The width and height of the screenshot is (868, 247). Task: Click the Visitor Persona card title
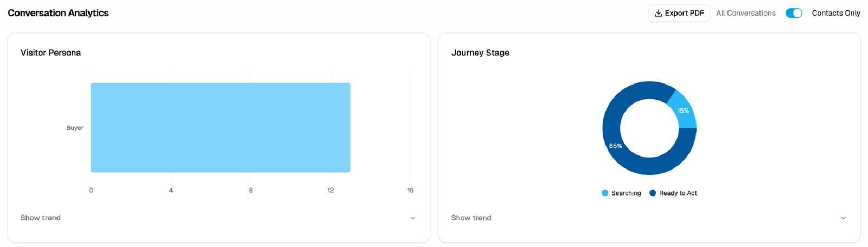pyautogui.click(x=50, y=53)
